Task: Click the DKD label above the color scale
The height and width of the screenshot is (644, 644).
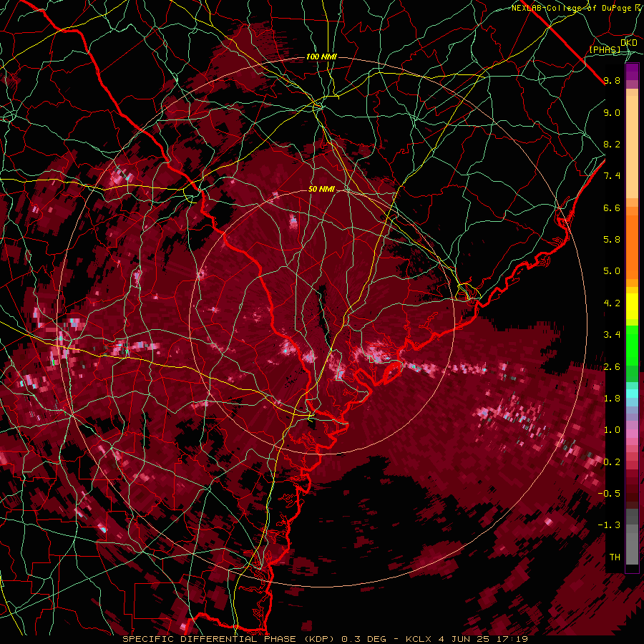Action: 628,43
